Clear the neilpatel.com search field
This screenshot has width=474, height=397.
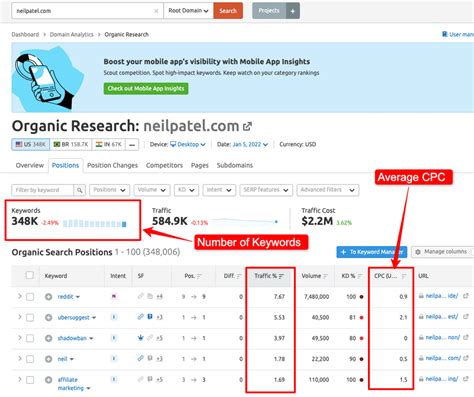[x=156, y=11]
